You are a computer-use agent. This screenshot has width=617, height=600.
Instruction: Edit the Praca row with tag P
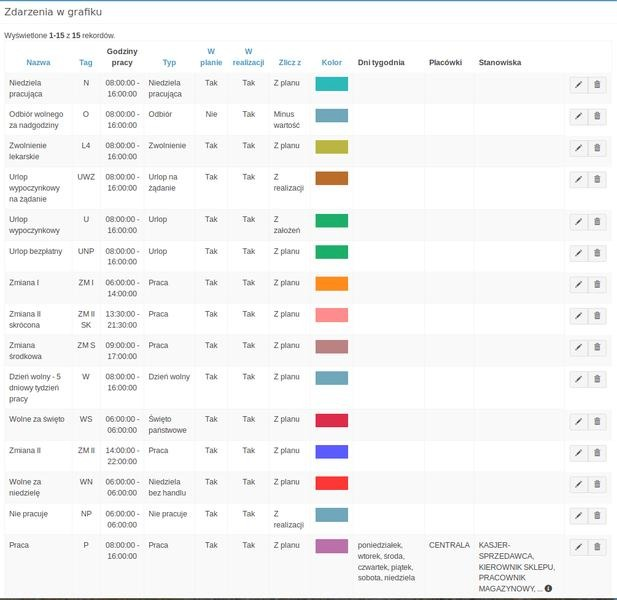pos(578,547)
